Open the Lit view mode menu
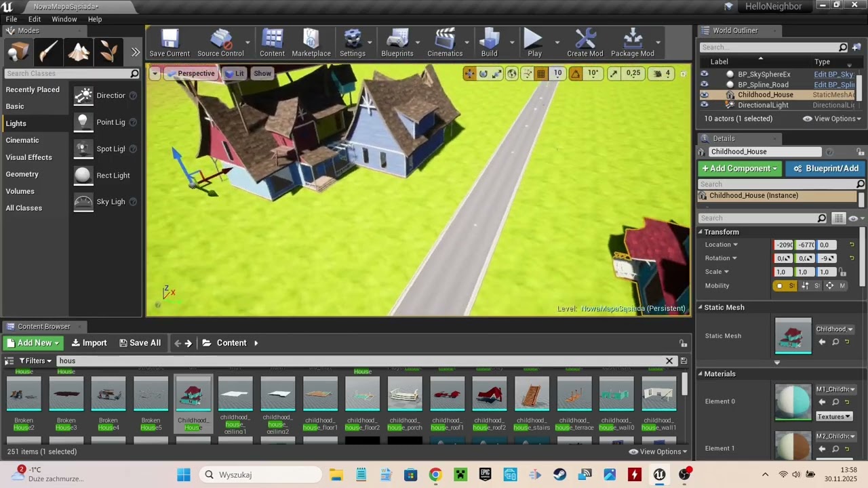Screen dimensions: 868x488 point(235,73)
